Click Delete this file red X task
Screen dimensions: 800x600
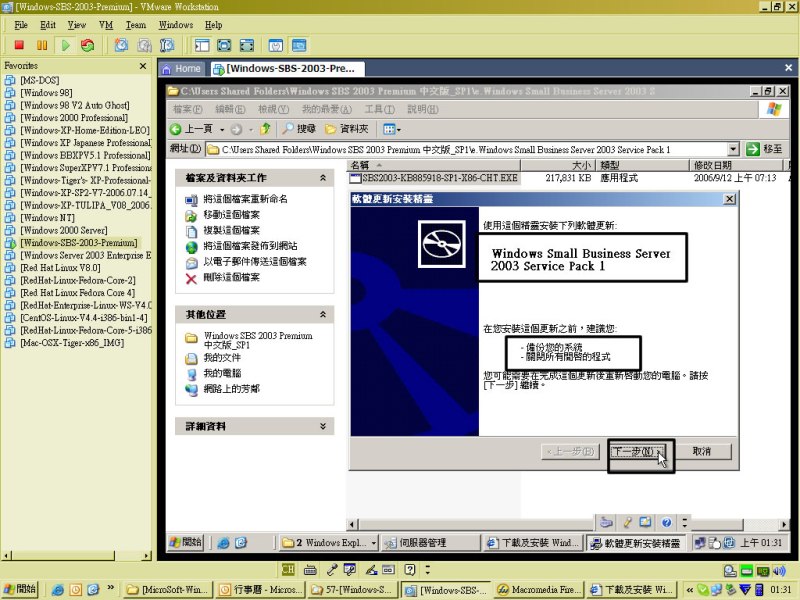191,279
